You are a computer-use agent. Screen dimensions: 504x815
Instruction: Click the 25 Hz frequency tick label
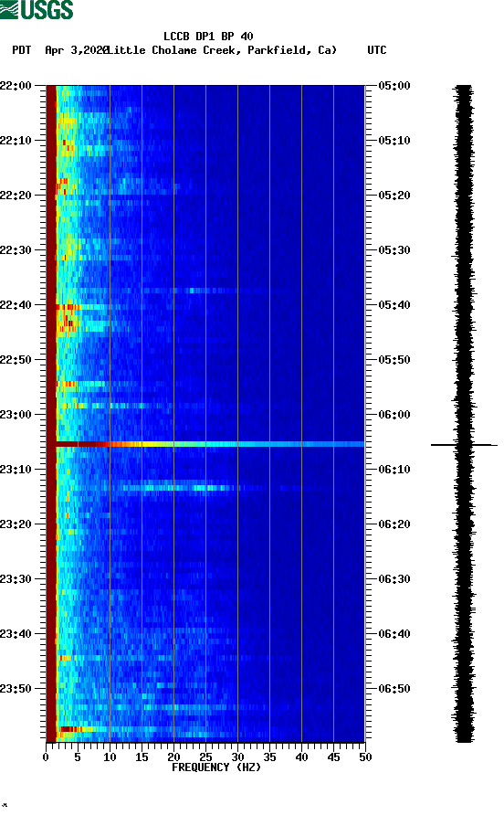(205, 757)
